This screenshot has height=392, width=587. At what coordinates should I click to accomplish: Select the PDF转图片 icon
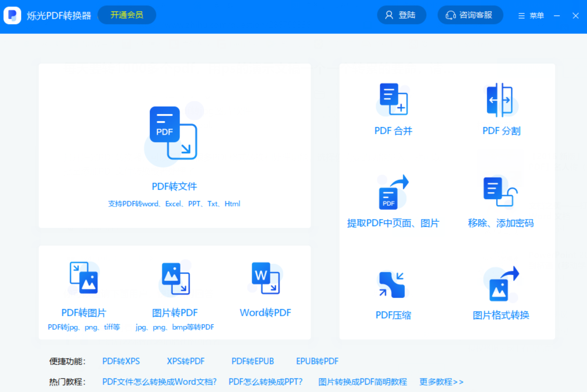[84, 278]
